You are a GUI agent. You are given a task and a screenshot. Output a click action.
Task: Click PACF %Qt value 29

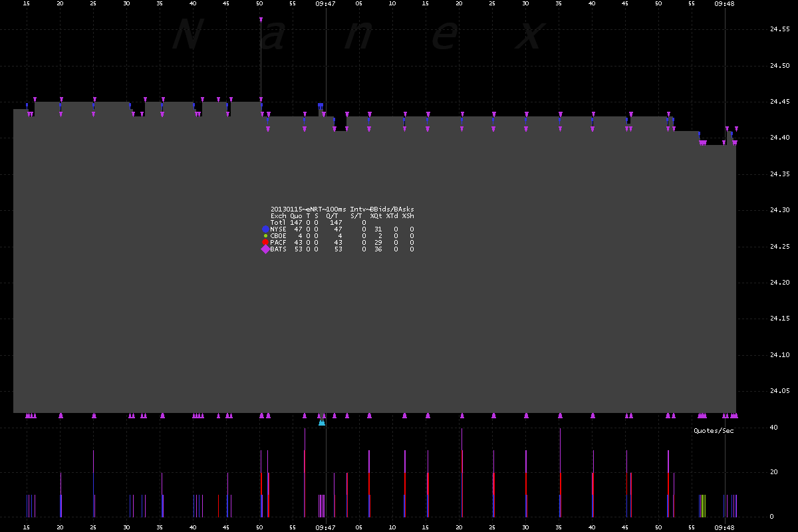[x=378, y=242]
